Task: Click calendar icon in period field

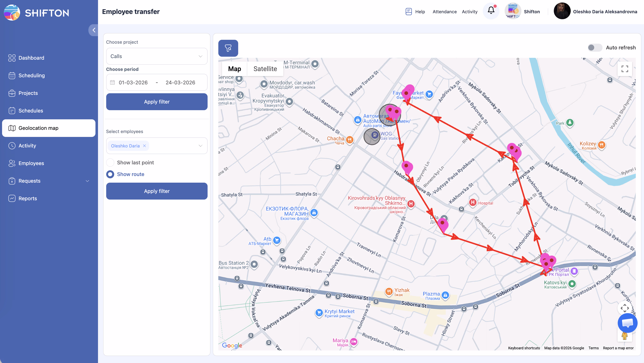Action: (113, 83)
